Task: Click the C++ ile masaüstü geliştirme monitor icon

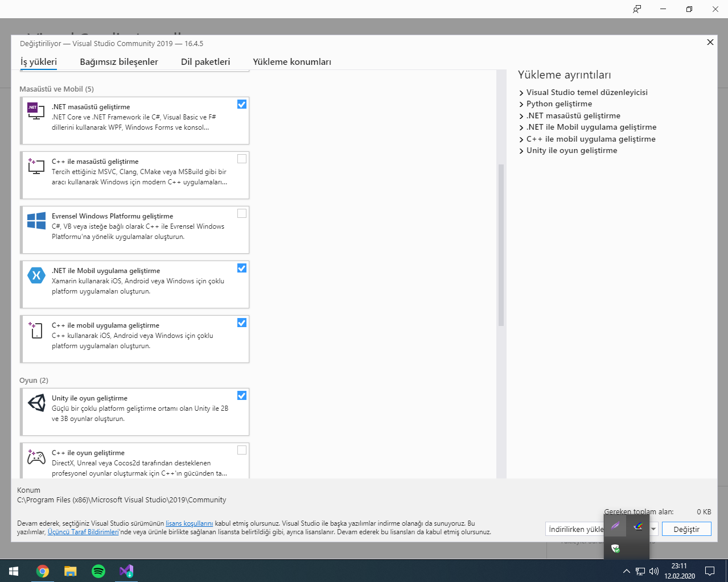Action: tap(36, 166)
